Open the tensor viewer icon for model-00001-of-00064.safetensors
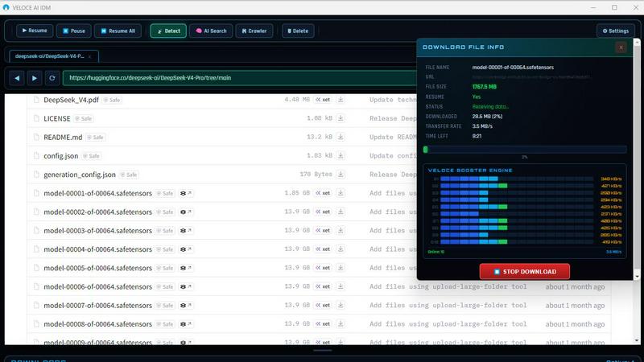 click(186, 193)
